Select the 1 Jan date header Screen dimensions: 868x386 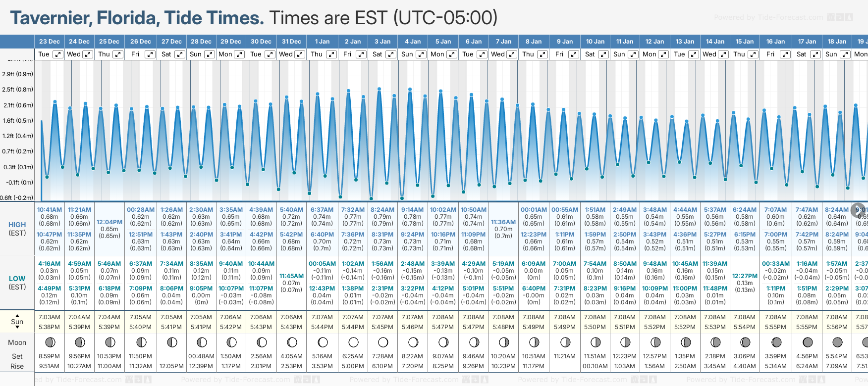(323, 42)
